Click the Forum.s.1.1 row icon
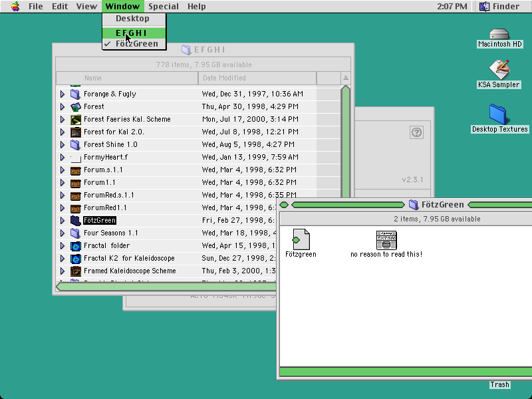 (75, 170)
